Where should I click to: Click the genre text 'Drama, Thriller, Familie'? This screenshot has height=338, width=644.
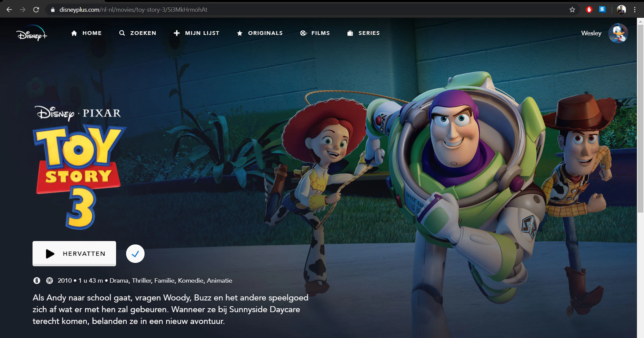pos(143,281)
